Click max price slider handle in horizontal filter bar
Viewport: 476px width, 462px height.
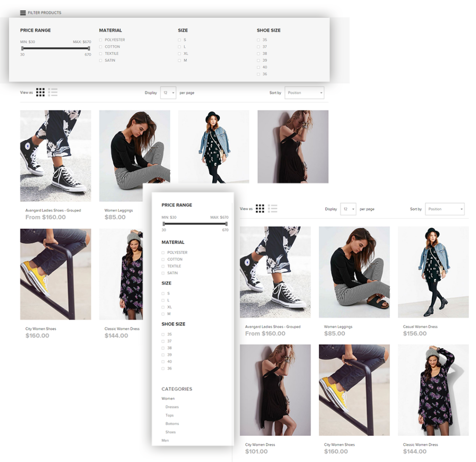pos(89,48)
